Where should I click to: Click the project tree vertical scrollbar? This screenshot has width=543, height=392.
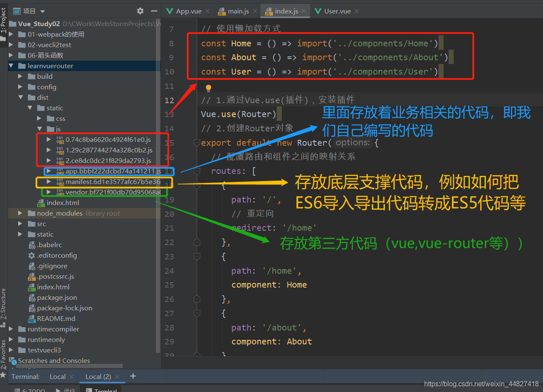coord(158,185)
